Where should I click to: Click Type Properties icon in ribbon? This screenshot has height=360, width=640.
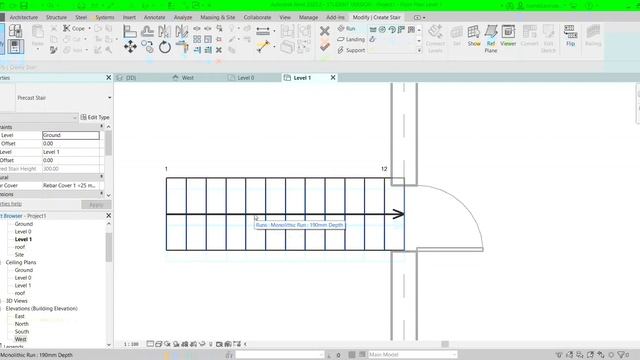point(15,31)
